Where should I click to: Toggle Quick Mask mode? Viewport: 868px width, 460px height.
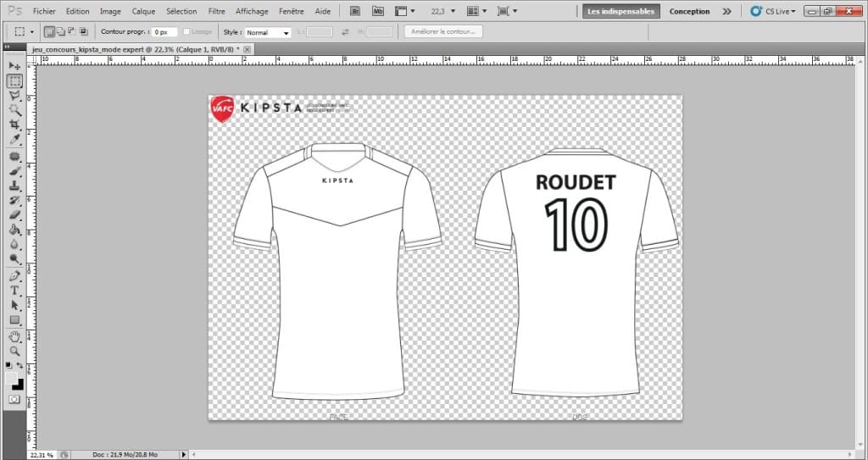14,398
